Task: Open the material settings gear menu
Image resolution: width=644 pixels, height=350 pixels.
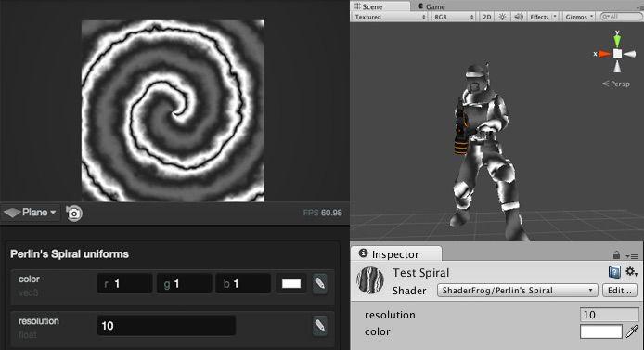Action: [x=631, y=272]
